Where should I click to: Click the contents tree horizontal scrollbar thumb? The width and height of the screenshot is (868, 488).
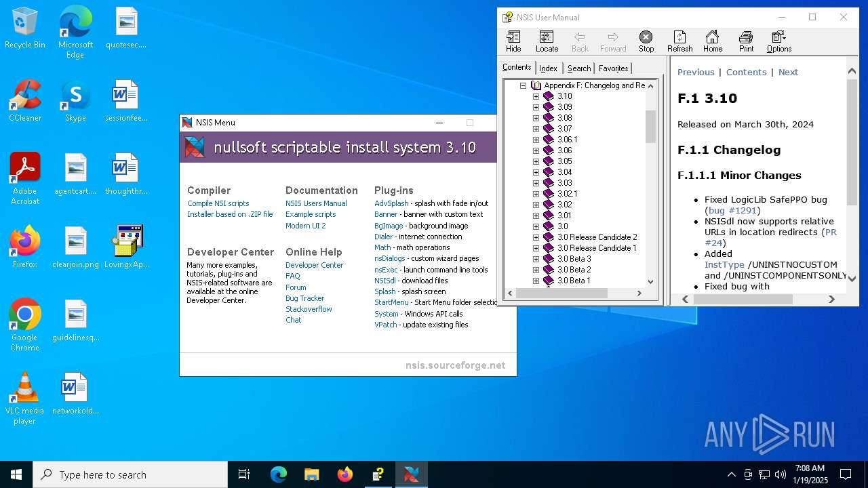561,293
